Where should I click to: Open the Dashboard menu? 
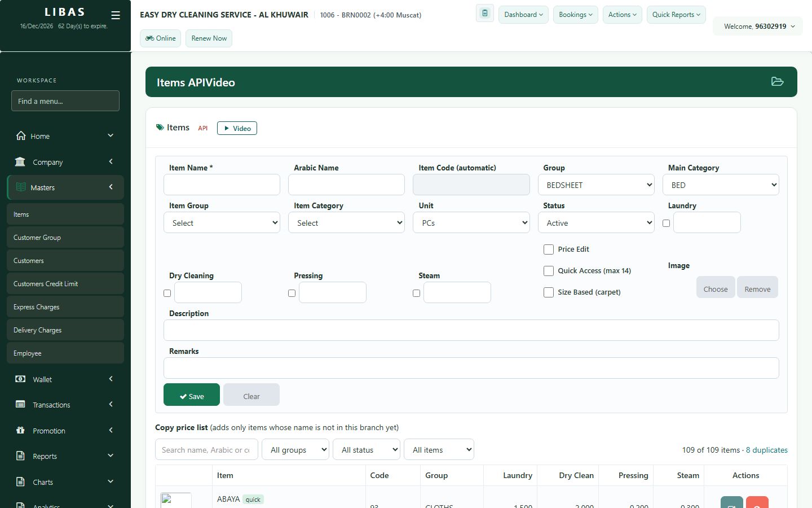point(523,15)
